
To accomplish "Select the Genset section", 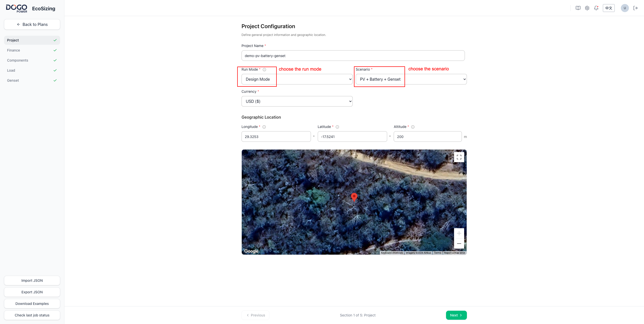I will point(32,80).
